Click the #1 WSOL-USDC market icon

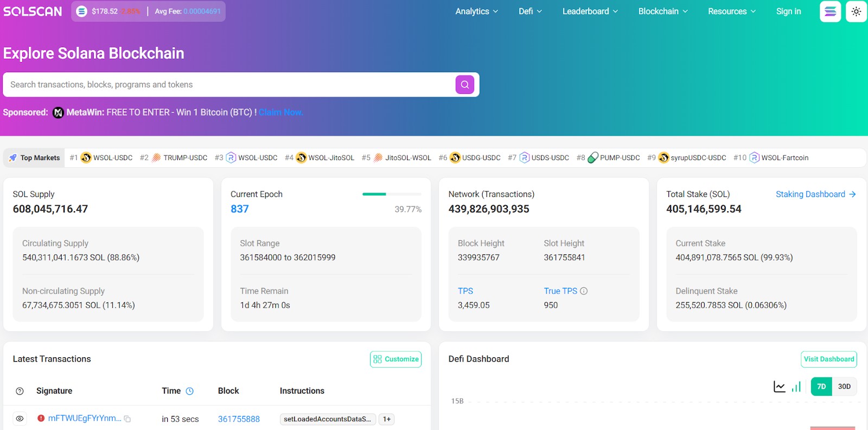coord(86,158)
